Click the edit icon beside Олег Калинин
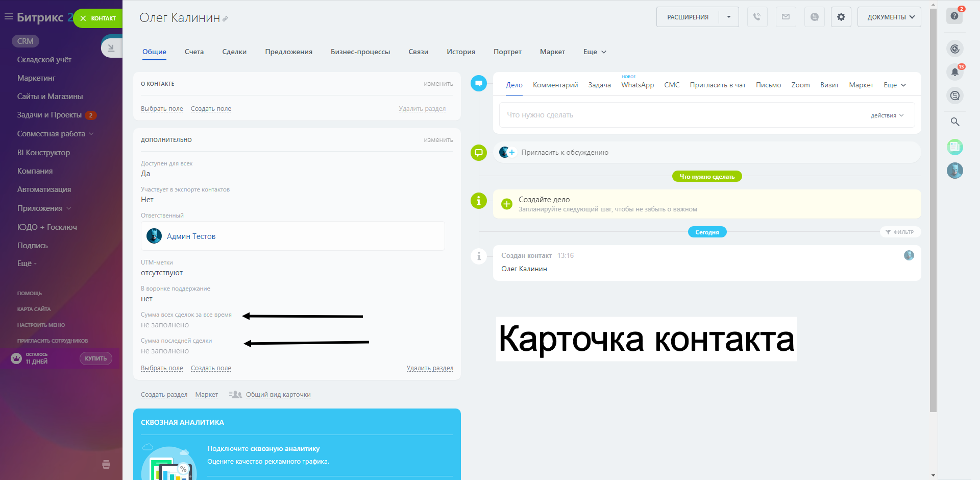 [225, 19]
